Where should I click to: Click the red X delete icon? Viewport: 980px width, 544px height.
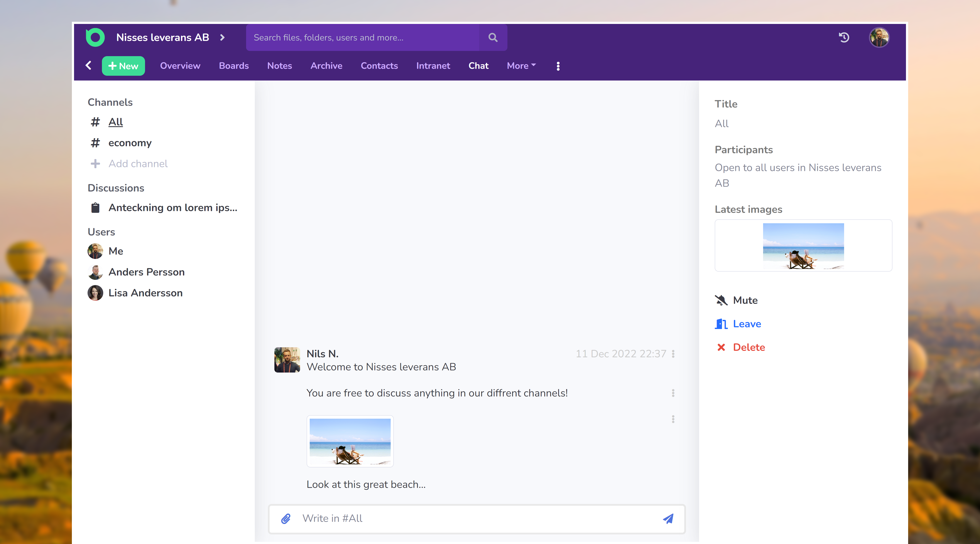(x=721, y=348)
